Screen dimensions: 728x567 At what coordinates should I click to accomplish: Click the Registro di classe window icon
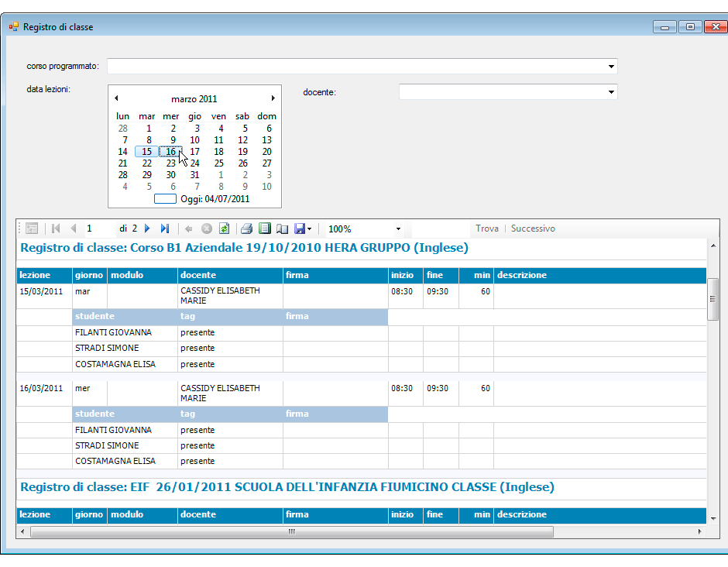click(13, 27)
